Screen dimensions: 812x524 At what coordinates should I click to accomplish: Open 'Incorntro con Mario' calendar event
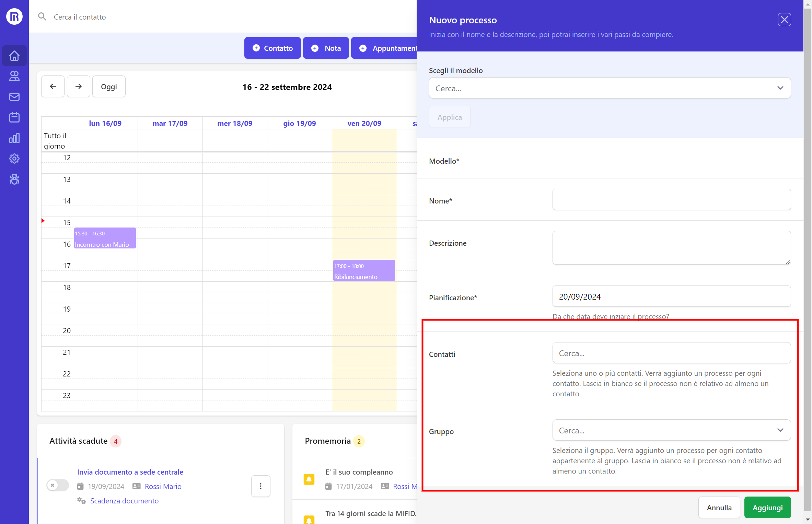(x=105, y=238)
